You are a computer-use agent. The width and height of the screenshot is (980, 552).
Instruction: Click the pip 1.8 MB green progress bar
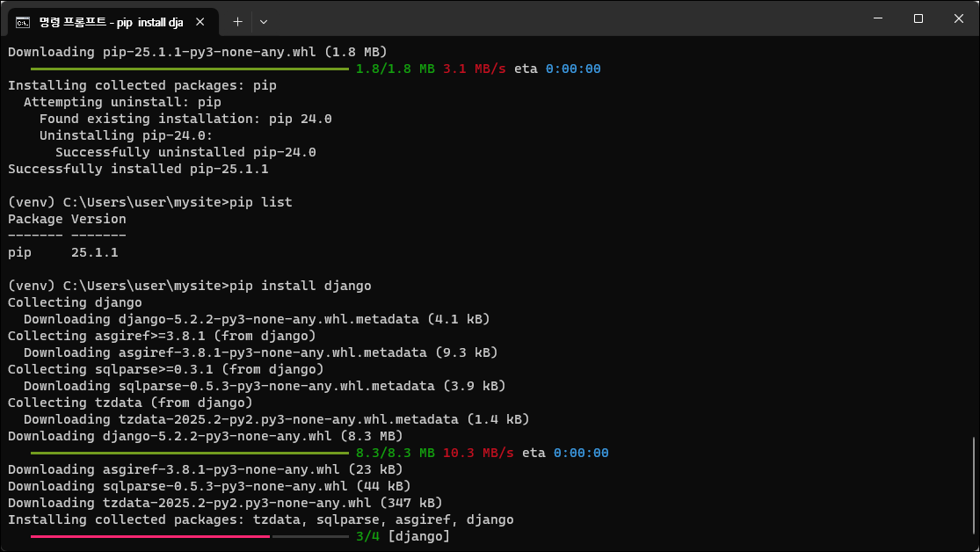[189, 69]
